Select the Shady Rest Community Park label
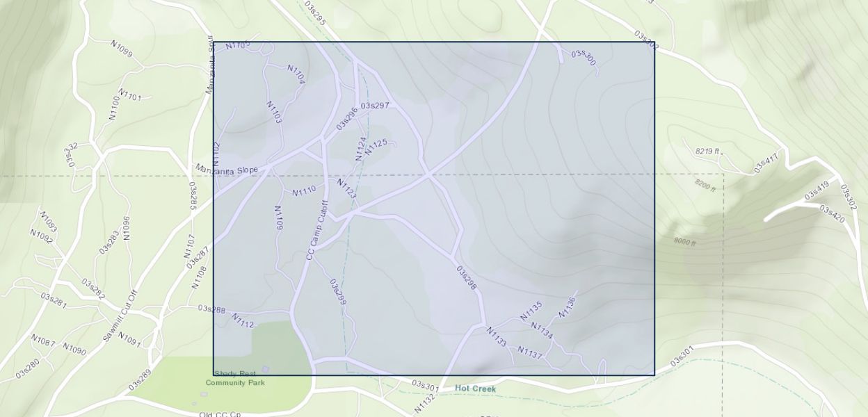This screenshot has height=417, width=868. point(235,378)
